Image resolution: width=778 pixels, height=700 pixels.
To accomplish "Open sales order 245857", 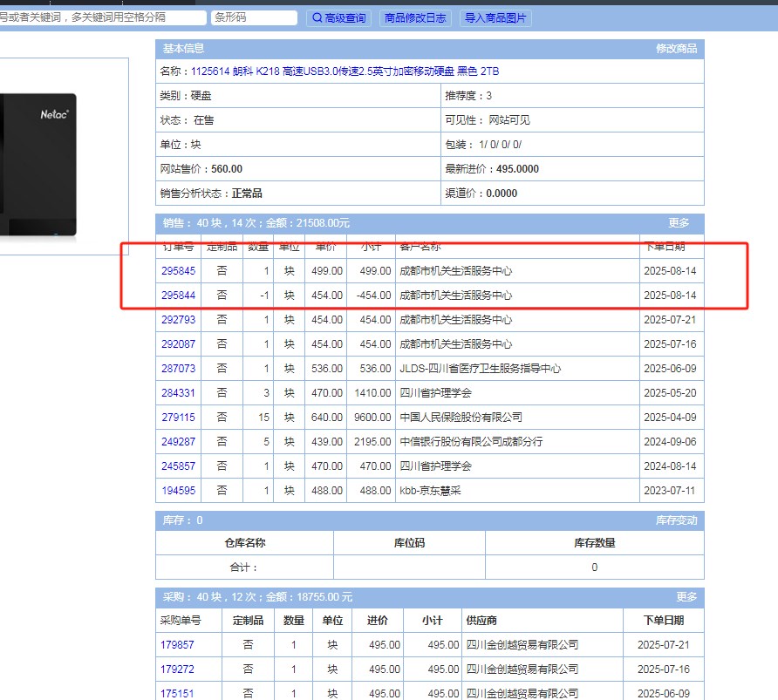I will click(x=178, y=466).
